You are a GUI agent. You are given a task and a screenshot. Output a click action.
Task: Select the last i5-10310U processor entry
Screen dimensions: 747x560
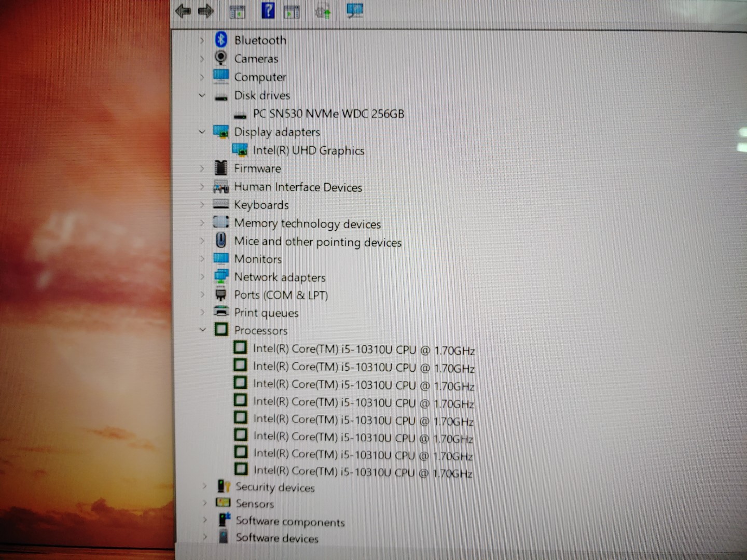363,472
